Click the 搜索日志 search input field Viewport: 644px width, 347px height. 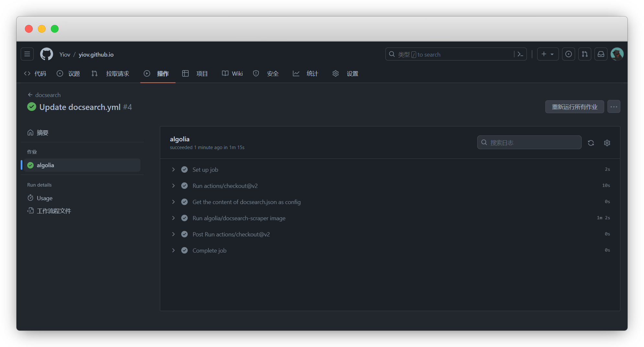tap(529, 142)
